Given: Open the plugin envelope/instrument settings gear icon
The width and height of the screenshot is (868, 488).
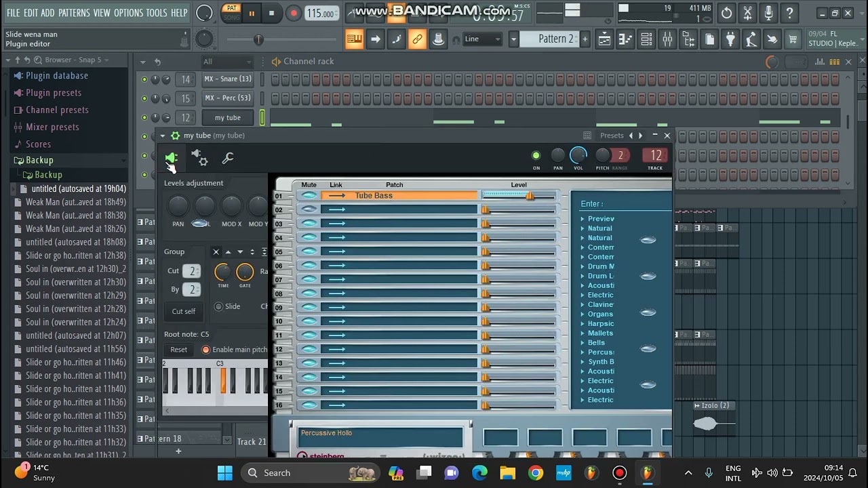Looking at the screenshot, I should 199,158.
